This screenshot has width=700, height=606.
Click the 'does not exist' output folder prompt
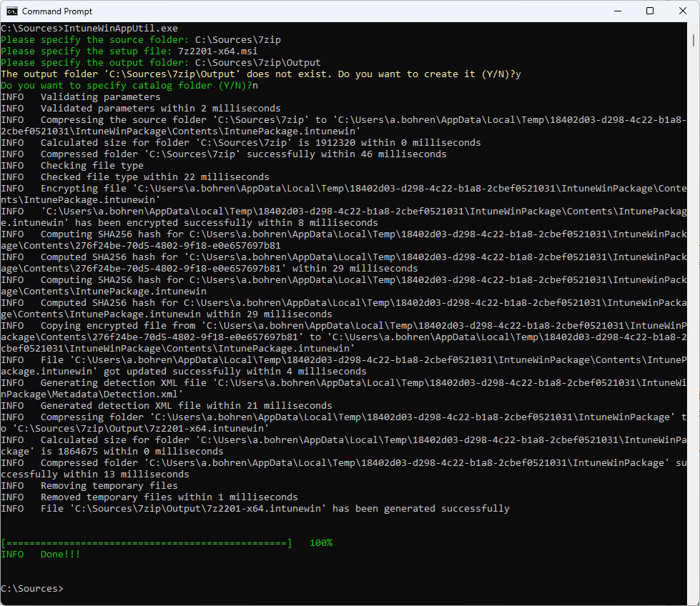pyautogui.click(x=261, y=74)
